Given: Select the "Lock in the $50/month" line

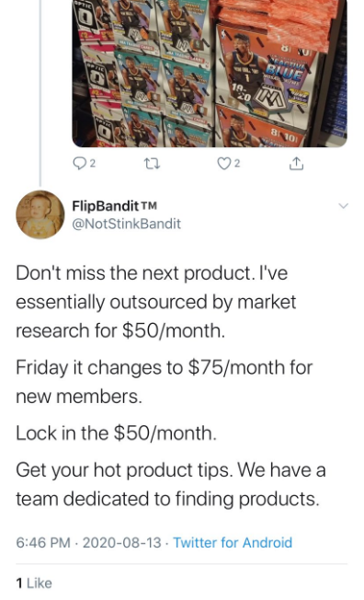Looking at the screenshot, I should click(116, 433).
